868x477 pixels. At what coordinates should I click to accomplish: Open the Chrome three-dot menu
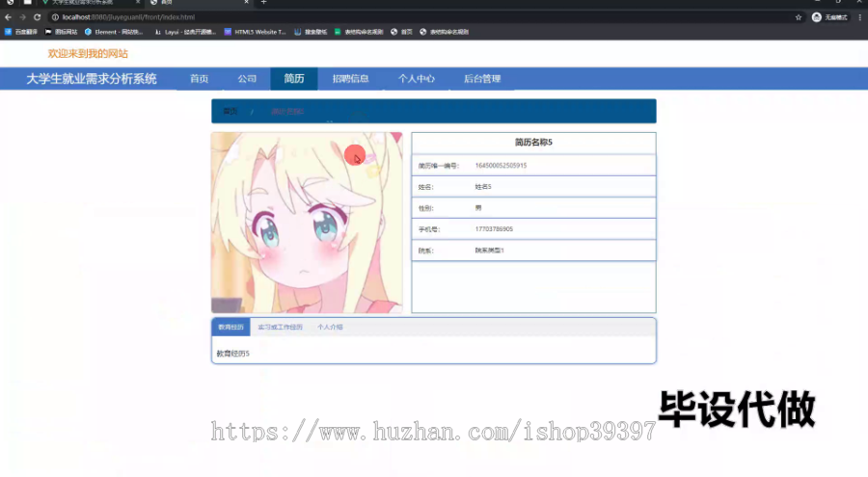point(859,17)
